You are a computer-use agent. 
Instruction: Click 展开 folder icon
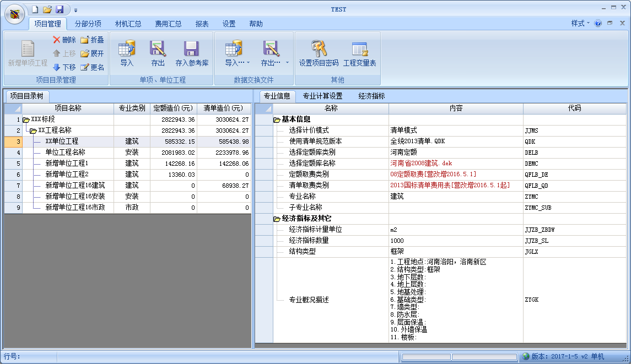coord(84,53)
